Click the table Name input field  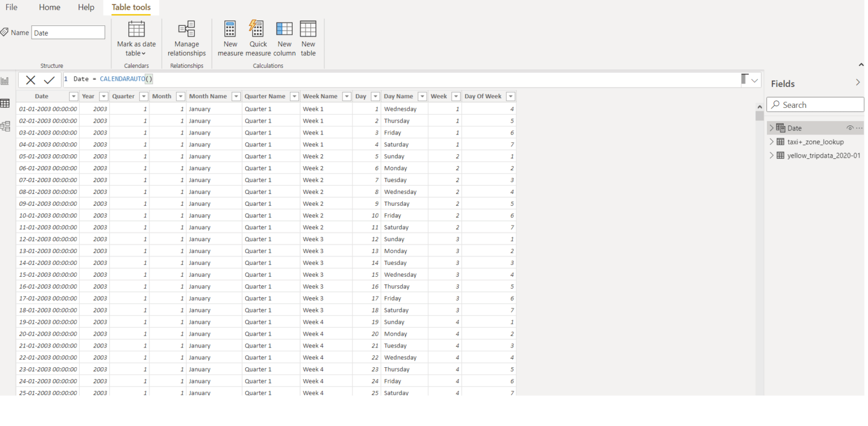(68, 32)
